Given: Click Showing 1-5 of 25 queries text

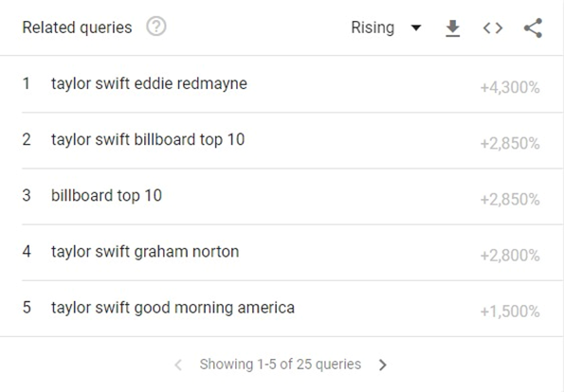Looking at the screenshot, I should pos(281,365).
